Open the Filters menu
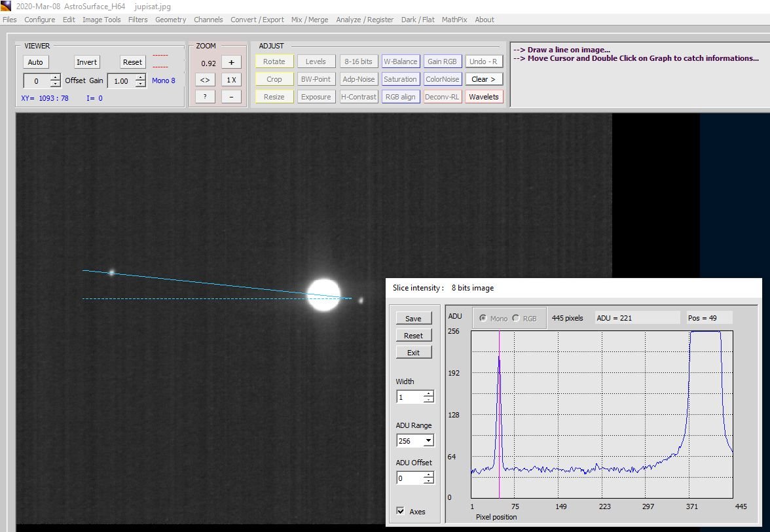Image resolution: width=770 pixels, height=532 pixels. pos(138,20)
